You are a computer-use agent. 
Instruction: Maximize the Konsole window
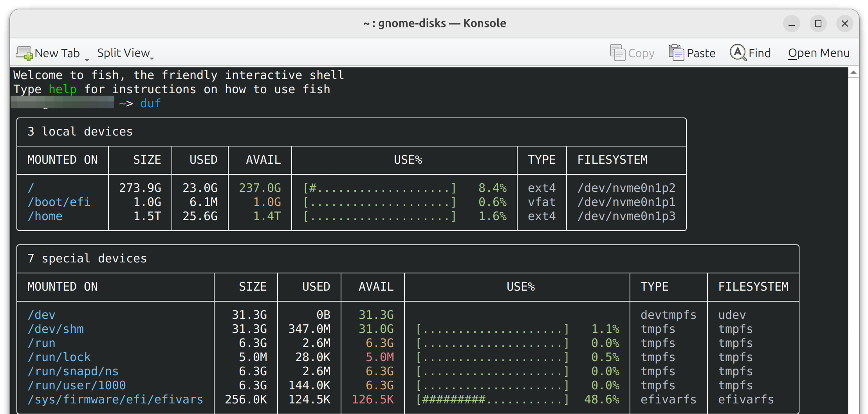818,24
